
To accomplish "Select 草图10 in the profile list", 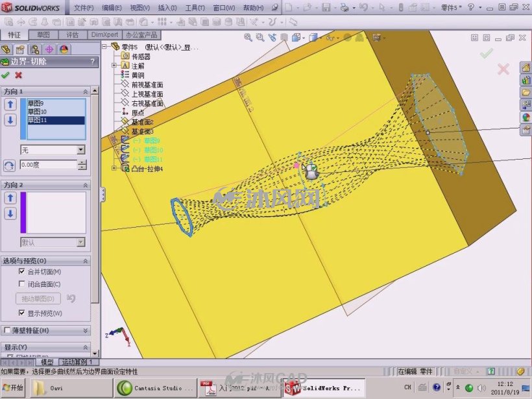I will 37,112.
